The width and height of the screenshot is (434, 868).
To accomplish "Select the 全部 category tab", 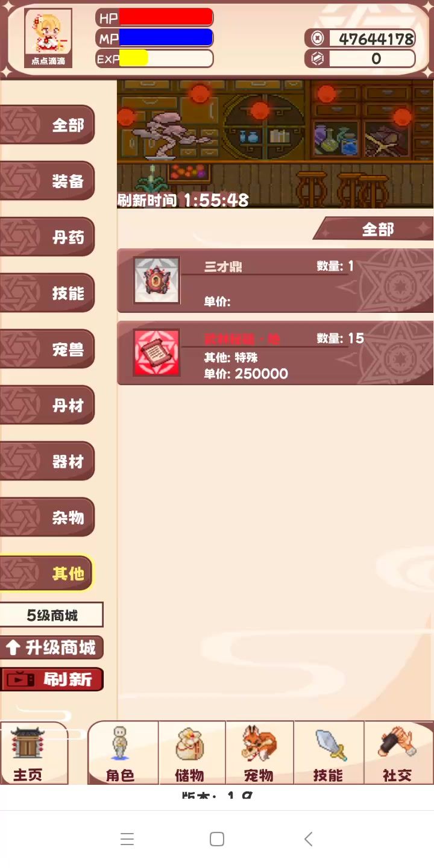I will pyautogui.click(x=48, y=125).
